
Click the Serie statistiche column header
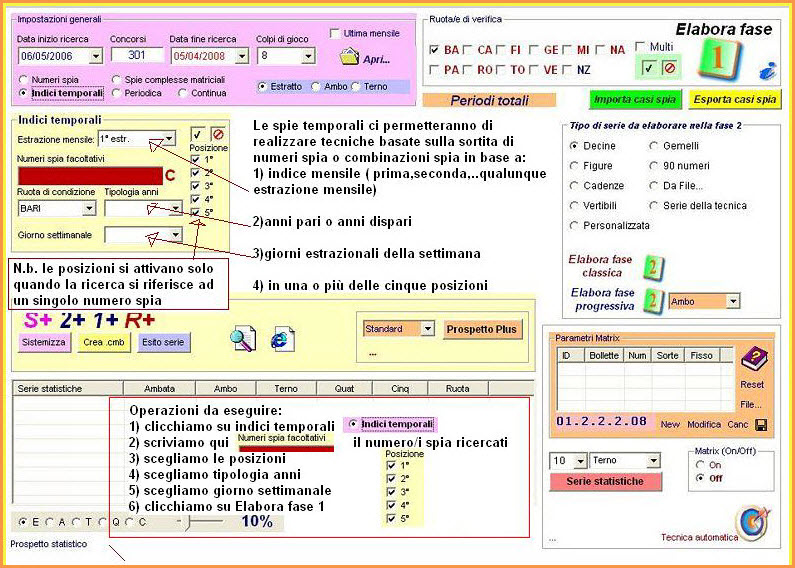[67, 388]
